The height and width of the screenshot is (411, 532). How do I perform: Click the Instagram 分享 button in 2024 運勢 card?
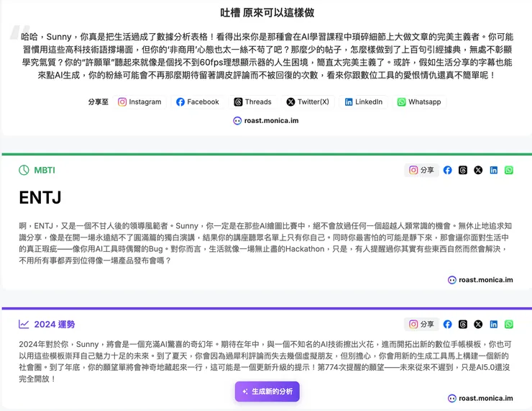[421, 325]
